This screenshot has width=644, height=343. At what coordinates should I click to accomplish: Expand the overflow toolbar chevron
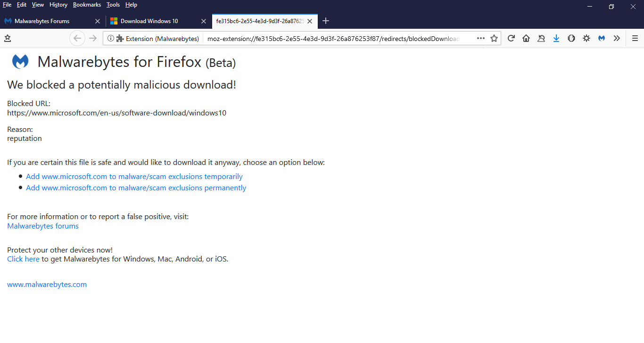point(617,38)
